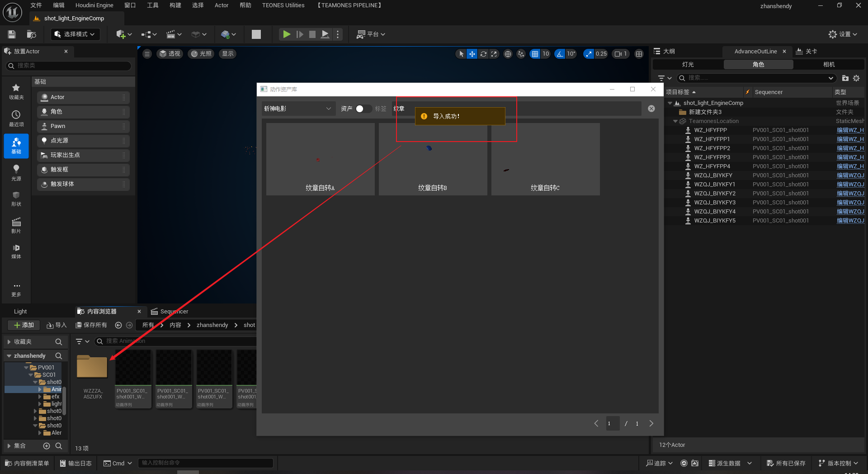Click the 添加 button in the Content Browser

[24, 325]
